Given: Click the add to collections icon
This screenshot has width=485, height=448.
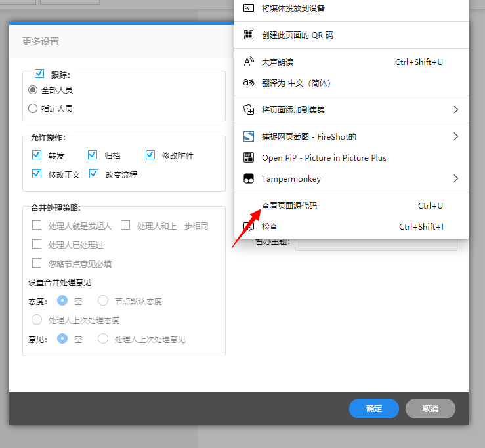Looking at the screenshot, I should point(249,110).
